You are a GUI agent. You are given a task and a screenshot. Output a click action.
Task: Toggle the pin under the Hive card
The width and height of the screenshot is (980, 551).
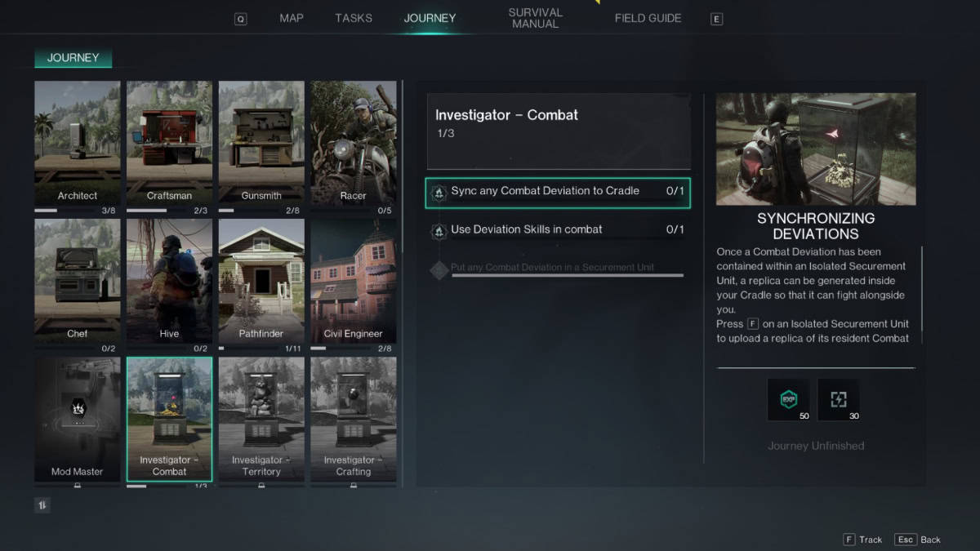pos(169,347)
